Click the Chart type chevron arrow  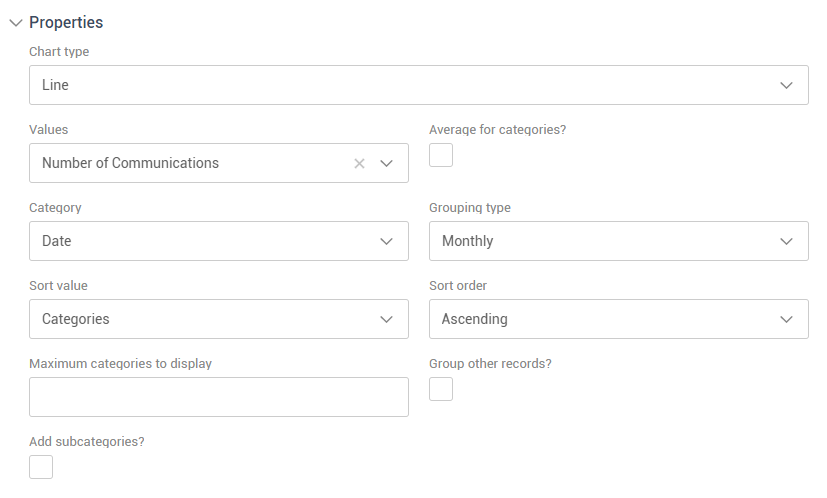tap(786, 86)
